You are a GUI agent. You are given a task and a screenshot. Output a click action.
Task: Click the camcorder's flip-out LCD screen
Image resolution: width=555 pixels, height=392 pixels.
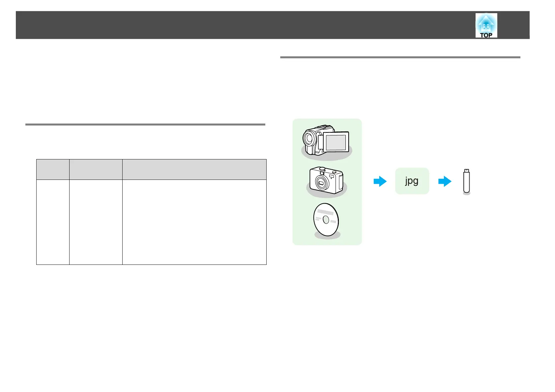[336, 142]
